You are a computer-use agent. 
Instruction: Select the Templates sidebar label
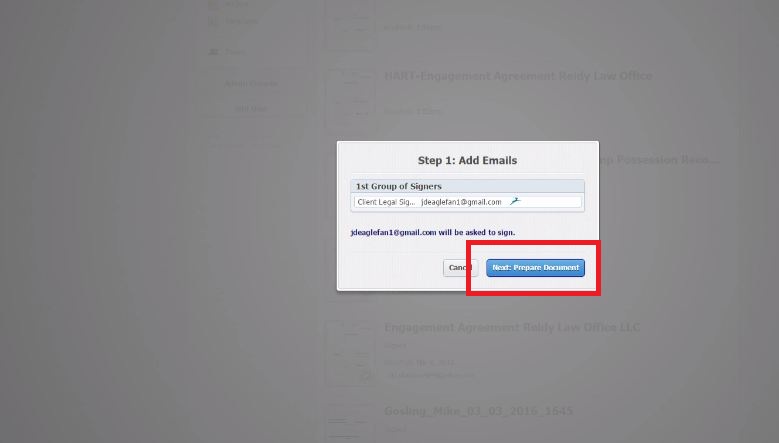click(x=241, y=21)
